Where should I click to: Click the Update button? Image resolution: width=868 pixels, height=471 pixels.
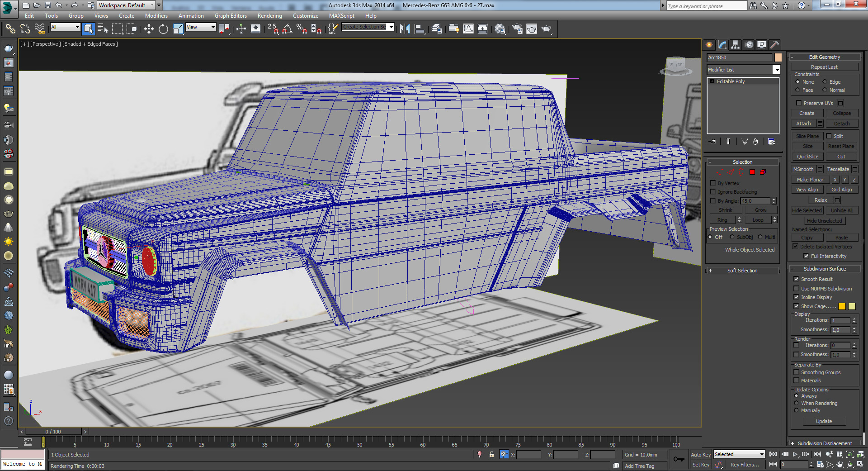824,421
